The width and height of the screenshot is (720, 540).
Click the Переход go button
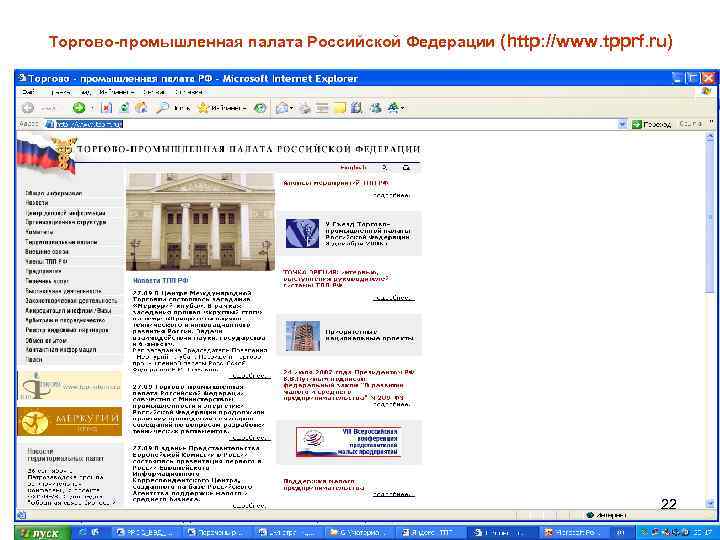pos(652,124)
